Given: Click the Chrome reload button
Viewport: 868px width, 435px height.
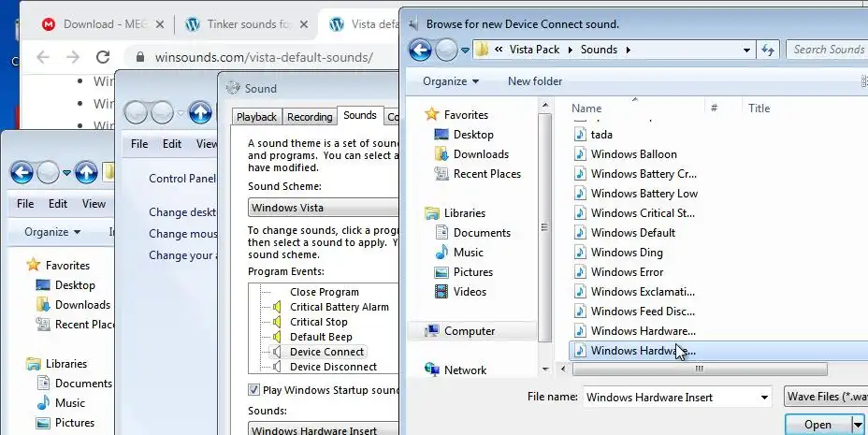Looking at the screenshot, I should click(x=103, y=57).
